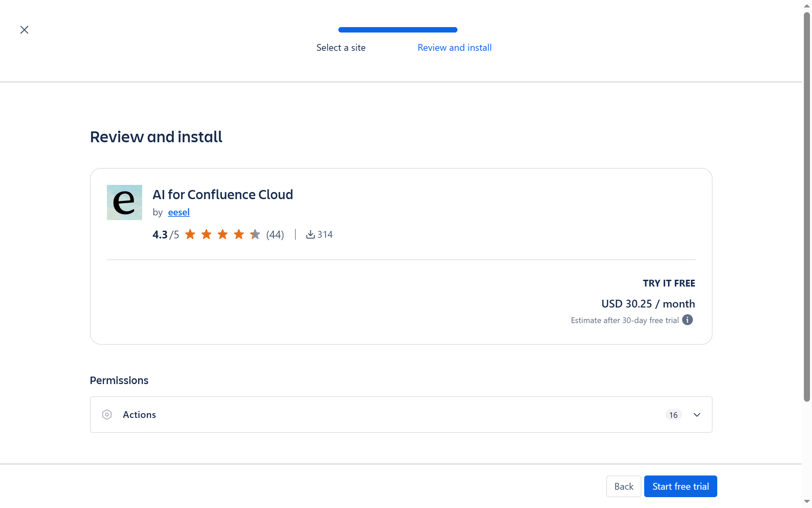The height and width of the screenshot is (508, 812).
Task: Expand the Actions permissions chevron
Action: tap(697, 415)
